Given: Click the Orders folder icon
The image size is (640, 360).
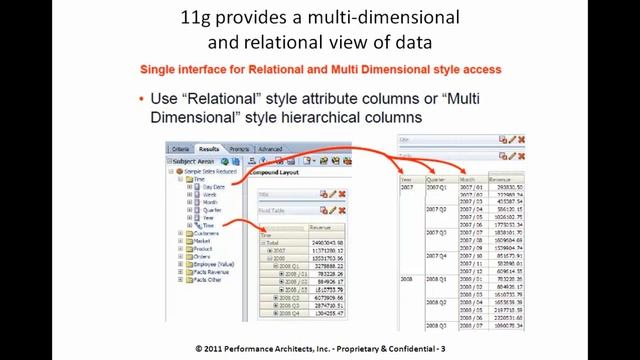Looking at the screenshot, I should (189, 257).
